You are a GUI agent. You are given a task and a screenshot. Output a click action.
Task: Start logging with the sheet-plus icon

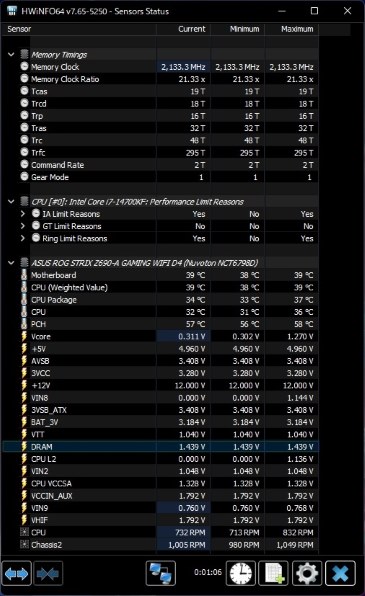(x=273, y=574)
